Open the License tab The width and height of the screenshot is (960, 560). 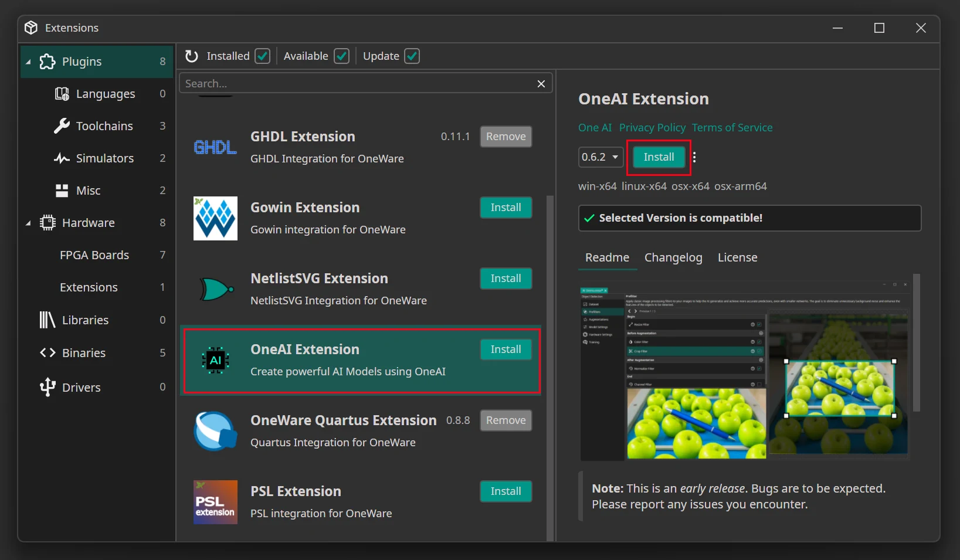click(737, 257)
